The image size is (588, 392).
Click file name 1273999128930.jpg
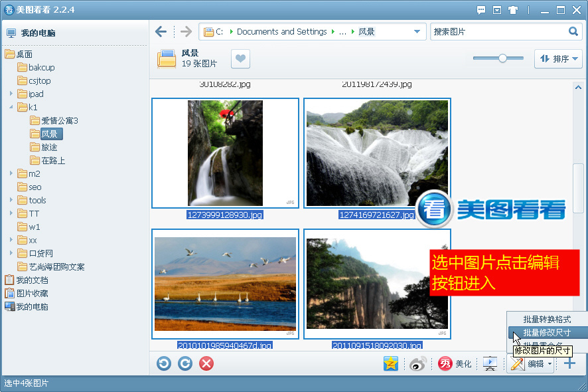coord(225,215)
